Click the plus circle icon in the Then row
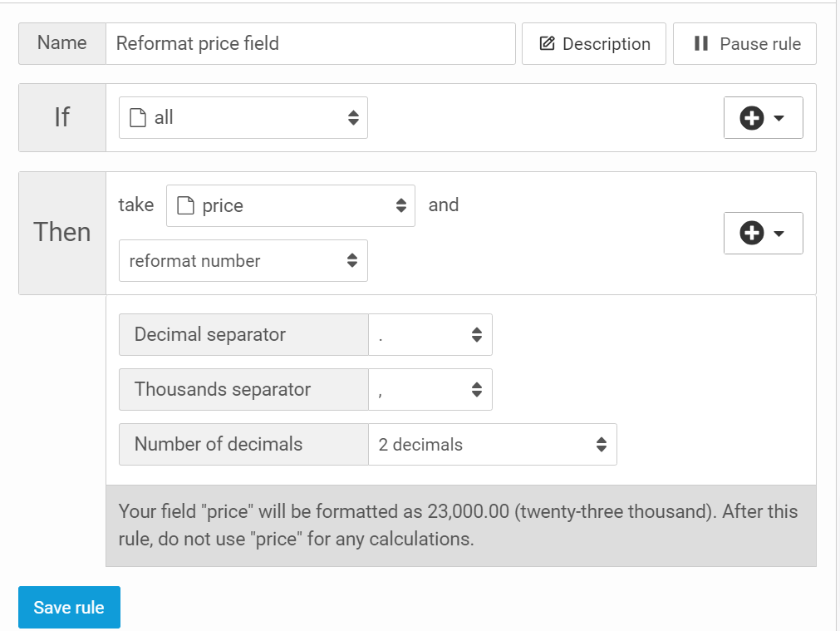This screenshot has height=631, width=840. point(751,234)
